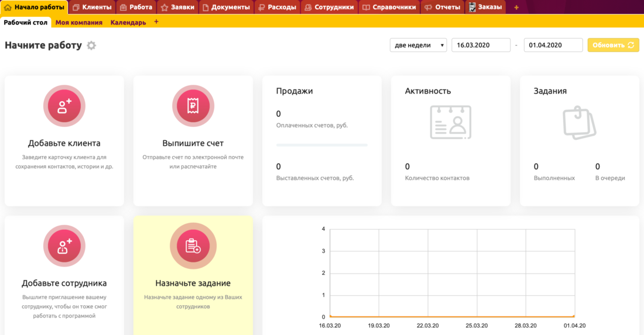Click the Задания sticky notes icon

[x=579, y=122]
